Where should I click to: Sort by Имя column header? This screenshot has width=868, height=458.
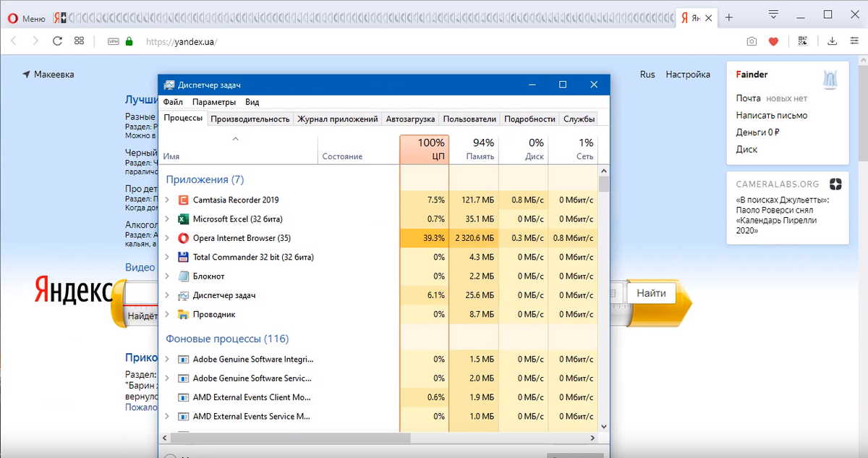pyautogui.click(x=239, y=149)
